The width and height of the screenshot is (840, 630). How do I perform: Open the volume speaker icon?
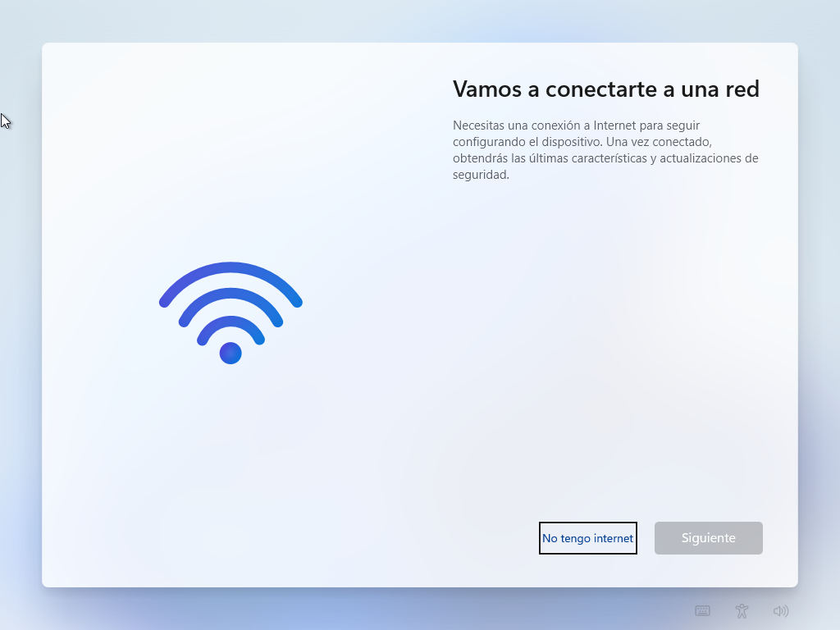(781, 610)
